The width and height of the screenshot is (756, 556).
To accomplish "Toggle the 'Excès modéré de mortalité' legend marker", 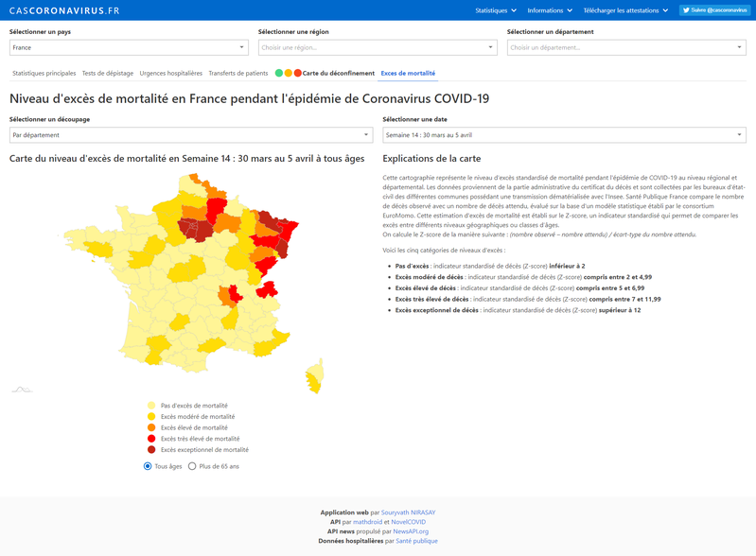I will pos(151,417).
